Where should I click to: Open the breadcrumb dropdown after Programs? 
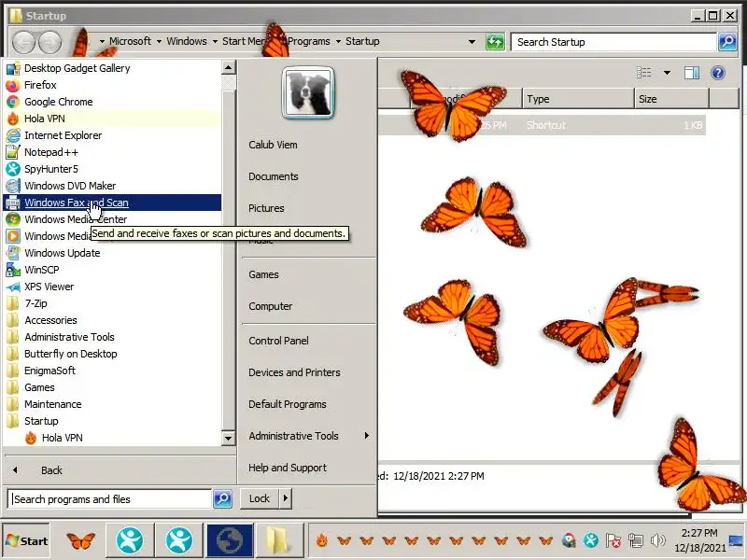[x=338, y=41]
